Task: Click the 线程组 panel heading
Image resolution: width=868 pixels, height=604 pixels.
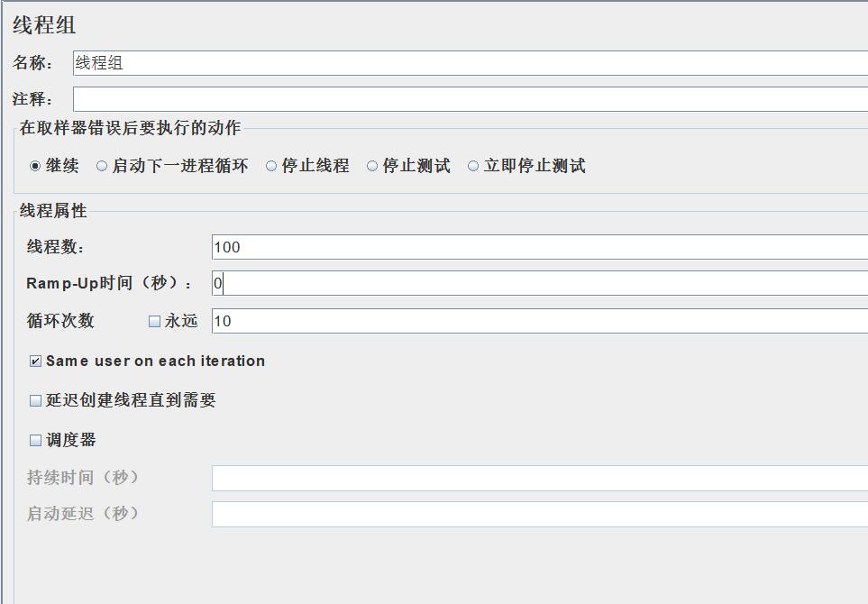Action: coord(44,25)
